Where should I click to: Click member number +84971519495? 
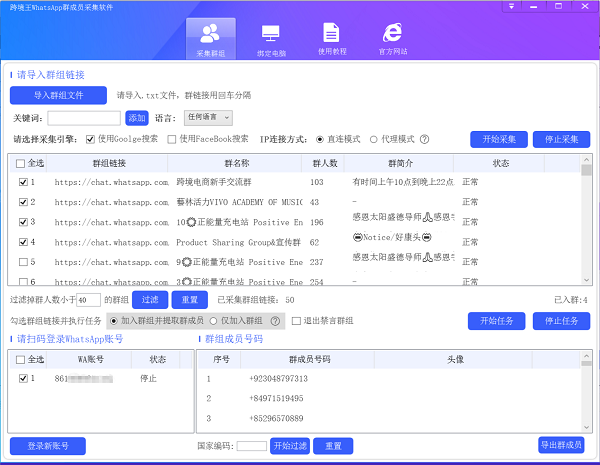point(276,398)
